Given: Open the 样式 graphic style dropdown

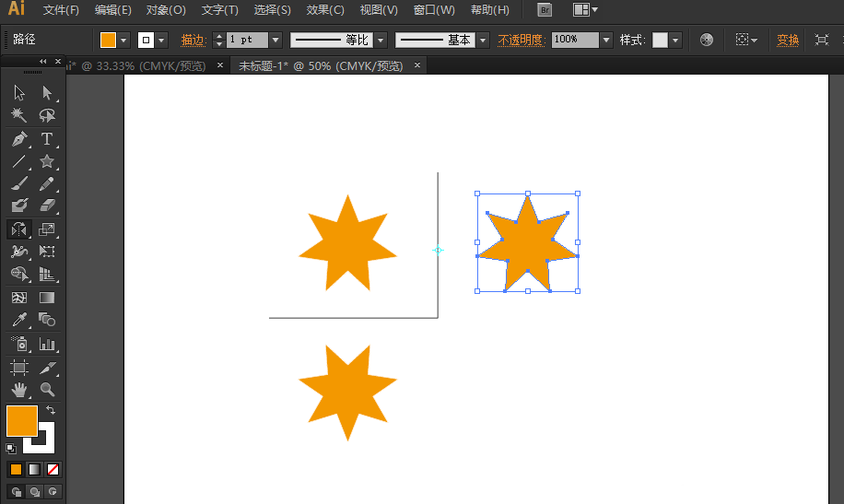Looking at the screenshot, I should [x=675, y=40].
